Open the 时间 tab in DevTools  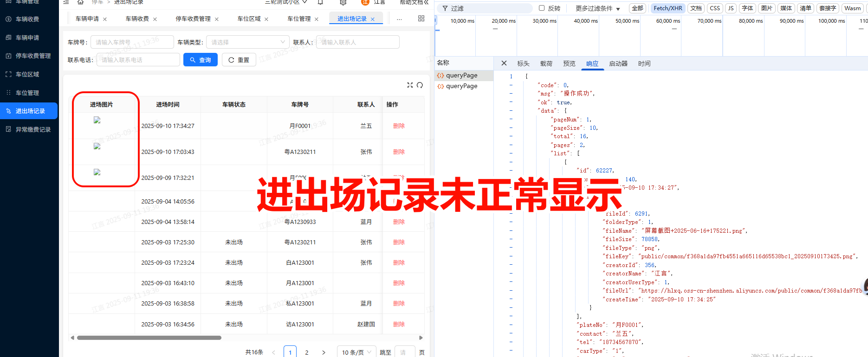pyautogui.click(x=644, y=64)
